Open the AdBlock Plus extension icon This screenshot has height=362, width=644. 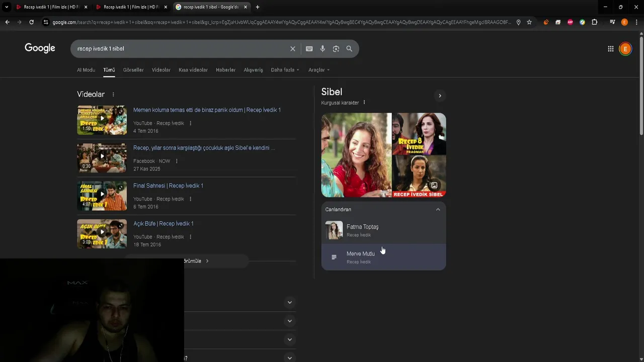pyautogui.click(x=570, y=22)
